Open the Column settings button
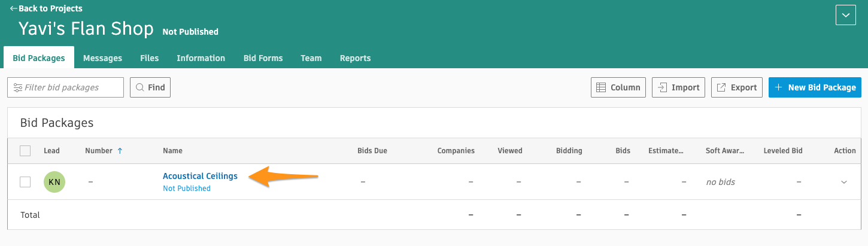This screenshot has height=246, width=868. (618, 87)
